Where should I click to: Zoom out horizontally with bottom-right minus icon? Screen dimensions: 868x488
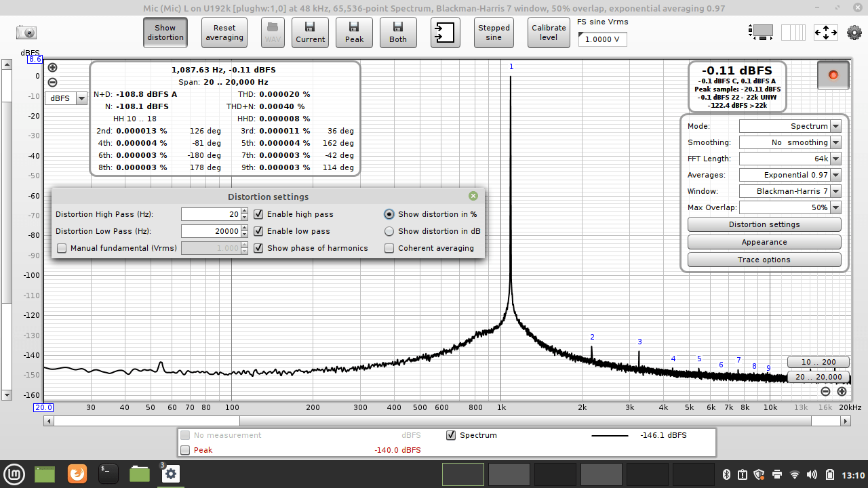[x=825, y=391]
